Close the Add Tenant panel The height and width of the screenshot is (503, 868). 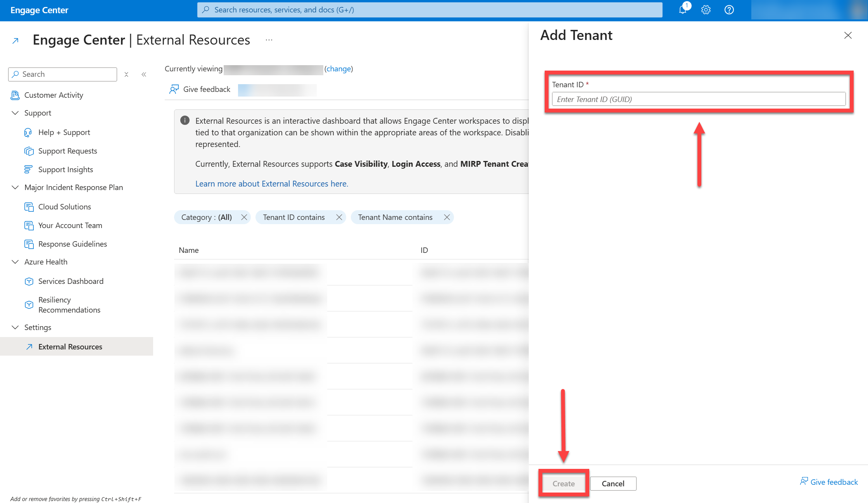pos(848,36)
